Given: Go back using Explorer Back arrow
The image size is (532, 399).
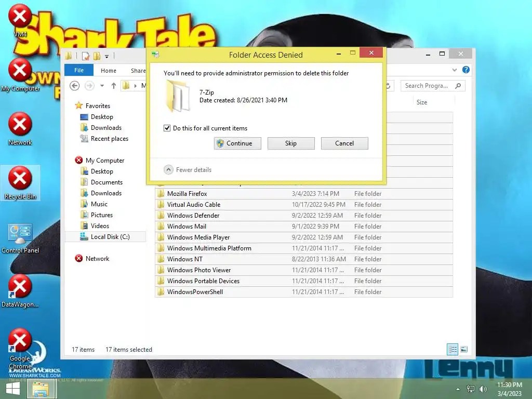Looking at the screenshot, I should click(x=75, y=86).
